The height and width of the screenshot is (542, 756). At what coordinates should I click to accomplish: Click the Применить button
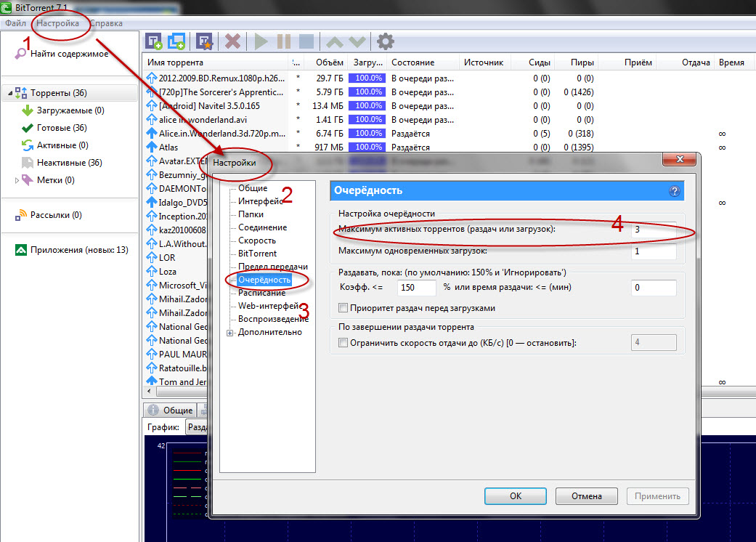coord(658,496)
